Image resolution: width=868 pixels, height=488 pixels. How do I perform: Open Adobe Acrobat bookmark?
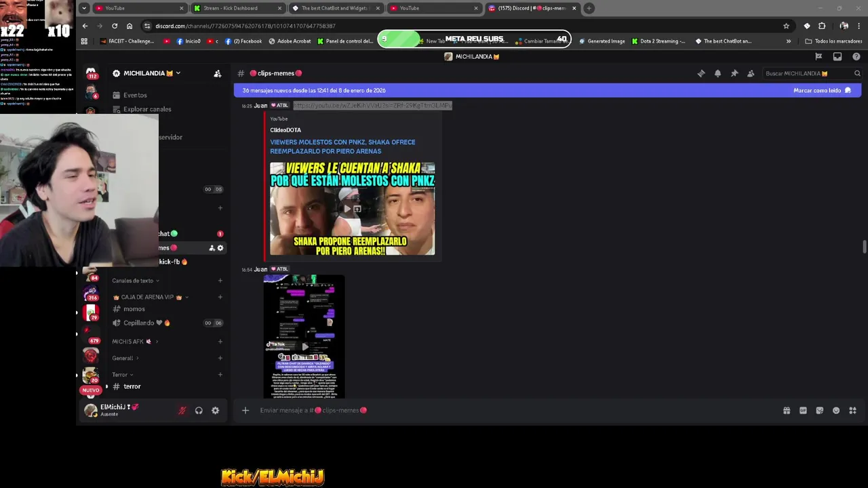point(290,41)
